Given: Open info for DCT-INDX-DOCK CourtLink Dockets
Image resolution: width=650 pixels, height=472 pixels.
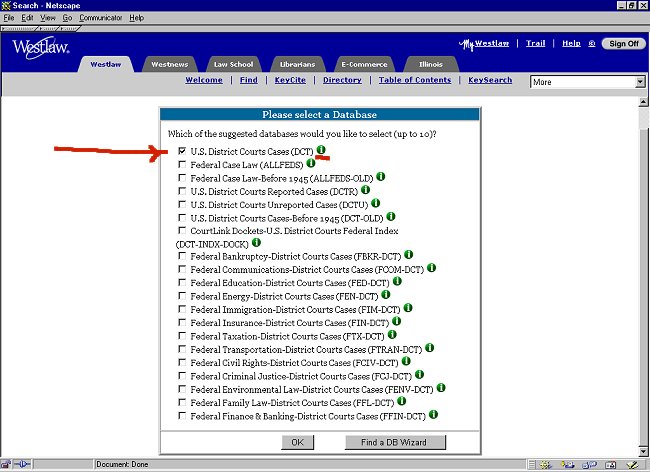Looking at the screenshot, I should [x=256, y=242].
